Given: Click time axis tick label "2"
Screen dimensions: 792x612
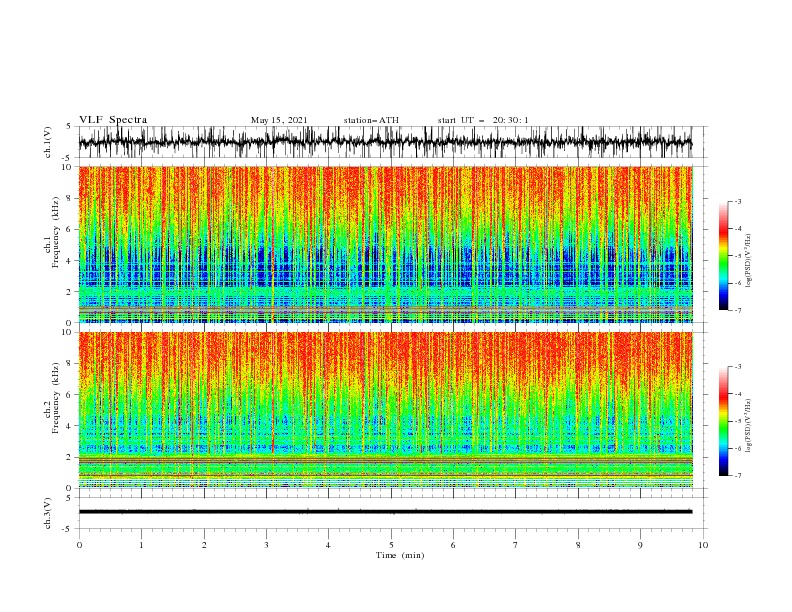Looking at the screenshot, I should pos(204,545).
